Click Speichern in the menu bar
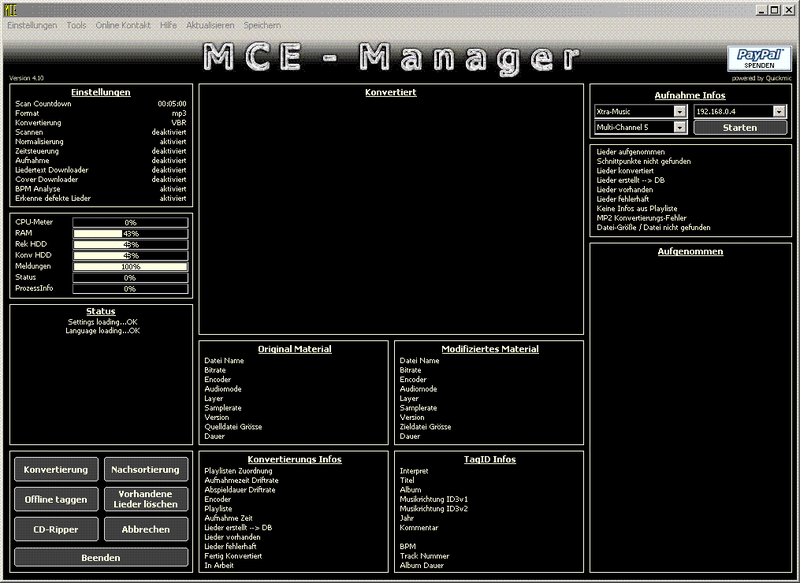Screen dimensions: 800x583 [x=262, y=24]
